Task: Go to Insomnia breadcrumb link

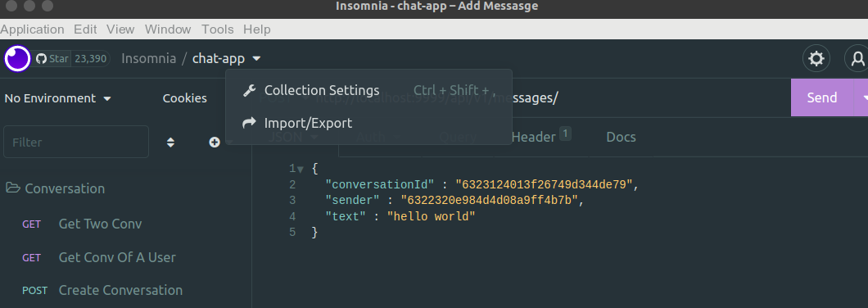Action: pyautogui.click(x=148, y=58)
